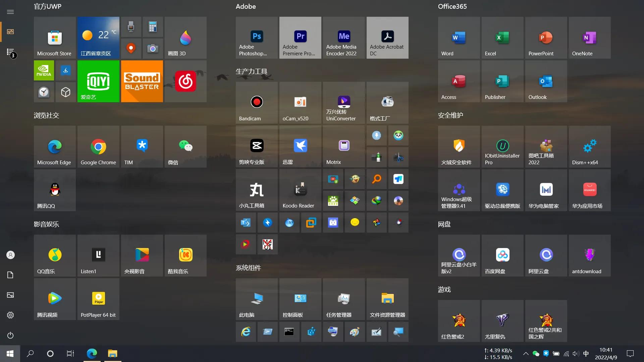644x362 pixels.
Task: Open 百度网盘 tile
Action: (x=502, y=255)
